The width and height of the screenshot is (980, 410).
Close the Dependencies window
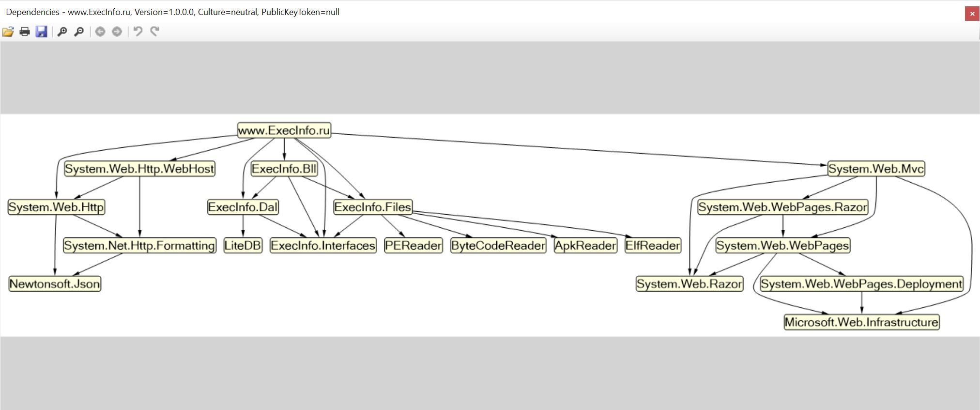coord(972,14)
